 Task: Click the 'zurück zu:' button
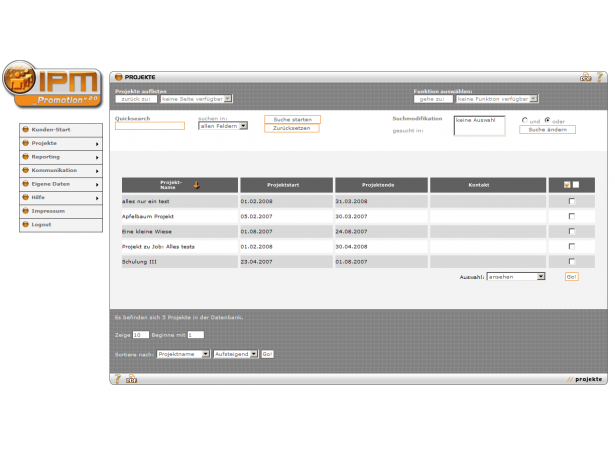[x=136, y=99]
